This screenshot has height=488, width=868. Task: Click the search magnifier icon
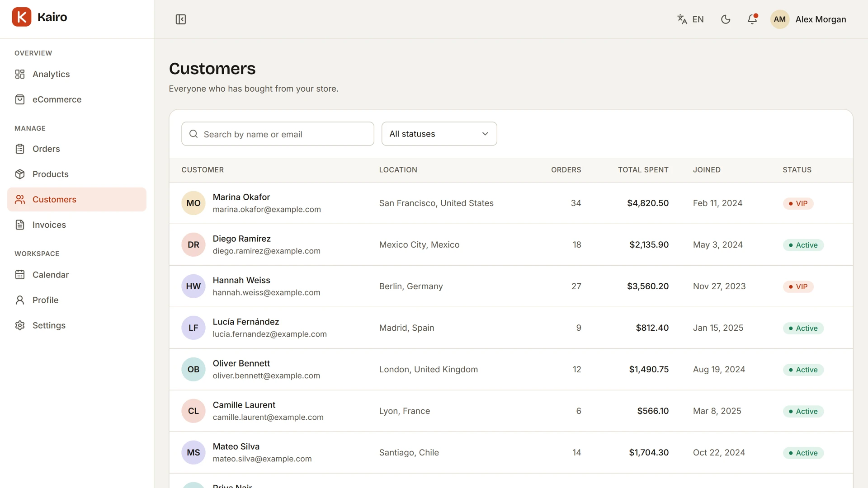193,134
